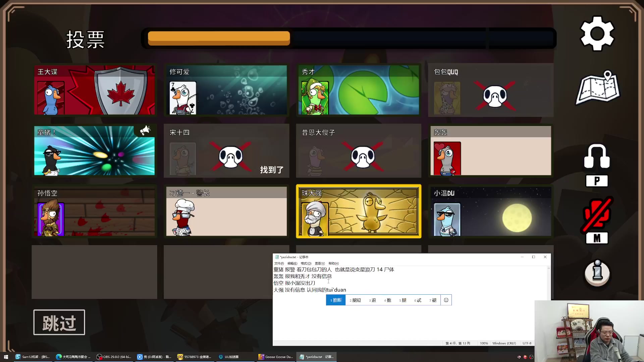Switch to Sam12机架 taskbar item
Image resolution: width=644 pixels, height=362 pixels.
point(33,357)
